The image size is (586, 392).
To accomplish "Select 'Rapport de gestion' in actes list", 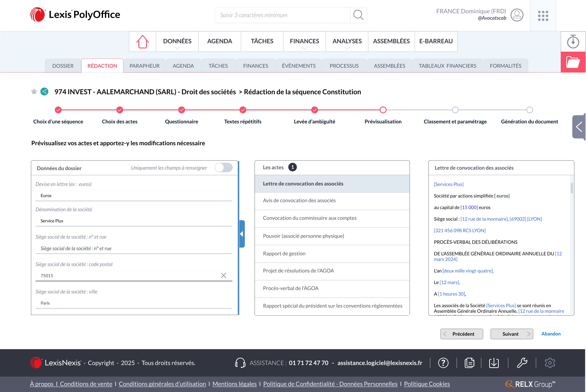I will point(284,253).
